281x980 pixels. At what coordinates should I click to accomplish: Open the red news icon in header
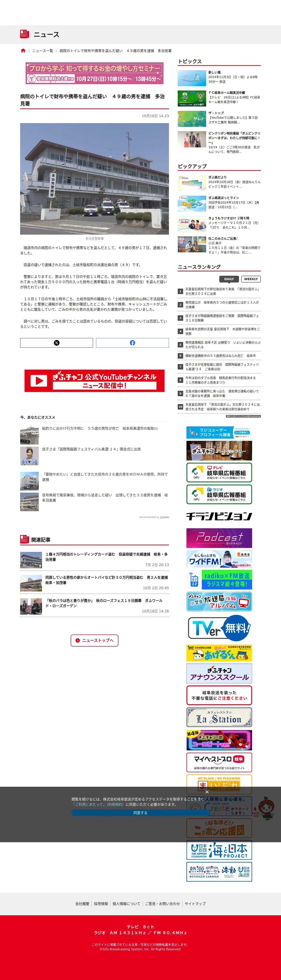coord(25,34)
